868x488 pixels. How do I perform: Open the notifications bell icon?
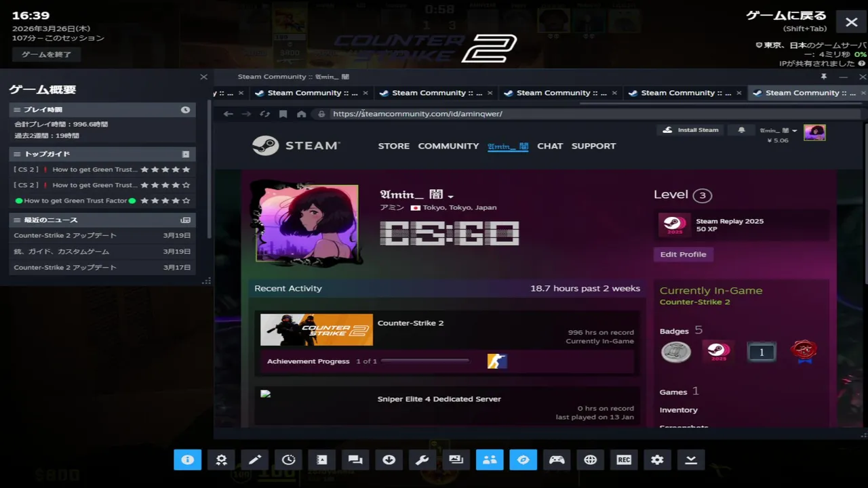741,130
